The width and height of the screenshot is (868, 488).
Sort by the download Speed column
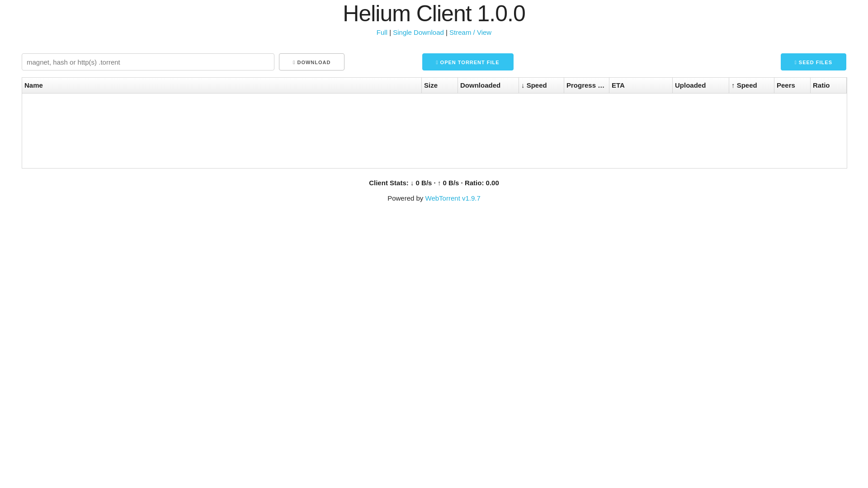coord(541,85)
